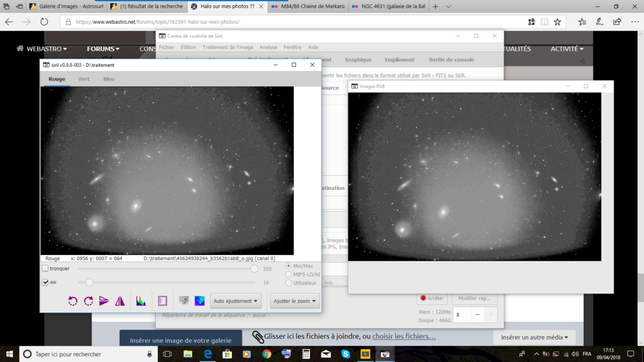Rotate image counter-clockwise in Siril
The image size is (644, 362).
tap(73, 301)
